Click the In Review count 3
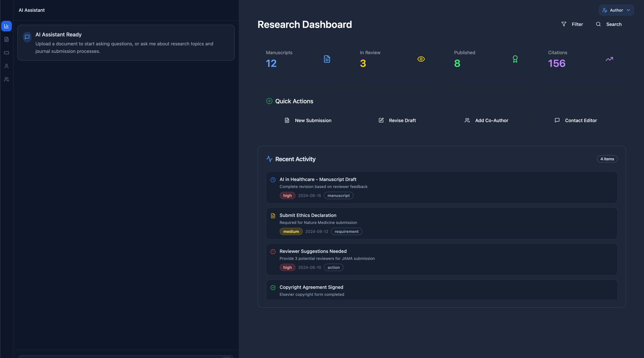Viewport: 644px width, 358px height. pos(363,63)
